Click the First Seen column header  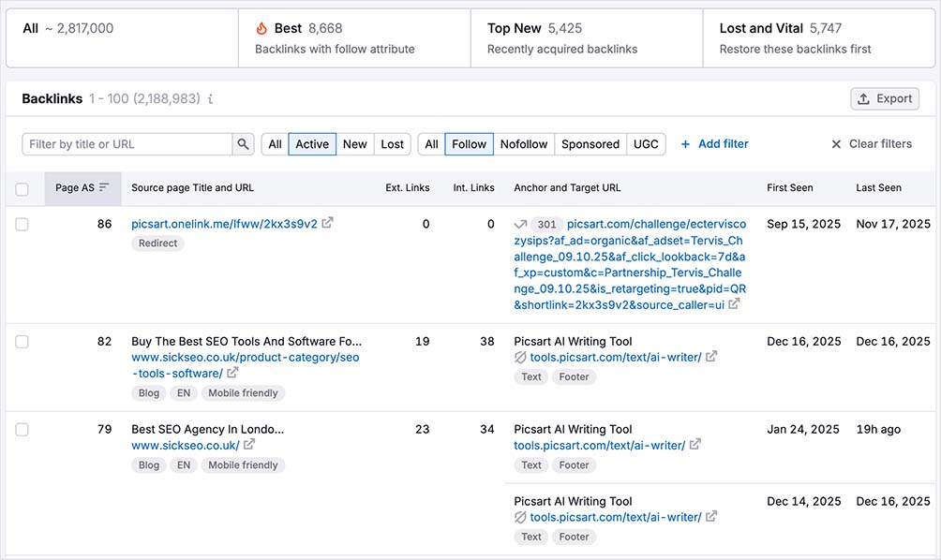[x=790, y=187]
